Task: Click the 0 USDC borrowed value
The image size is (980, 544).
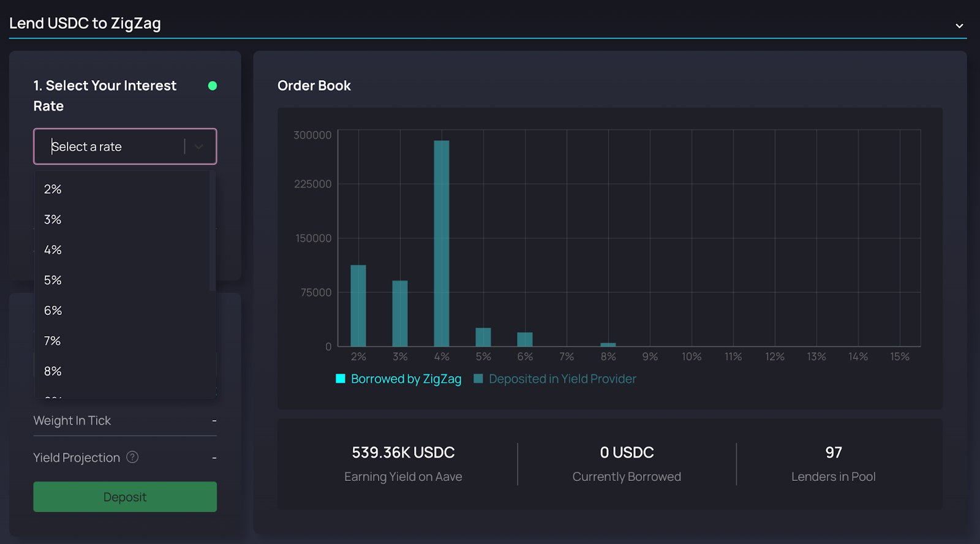Action: (x=627, y=453)
